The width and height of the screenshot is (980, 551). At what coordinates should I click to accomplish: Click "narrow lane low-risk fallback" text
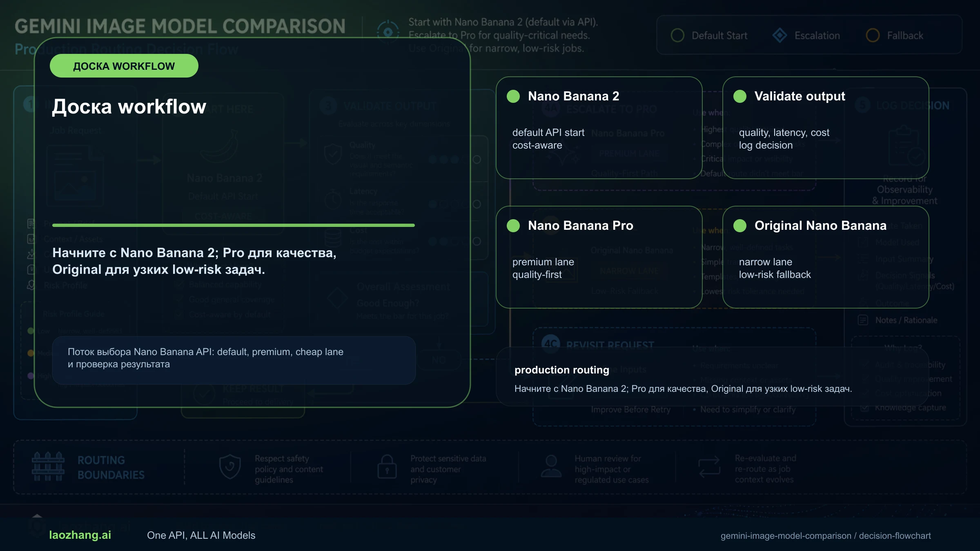coord(775,268)
